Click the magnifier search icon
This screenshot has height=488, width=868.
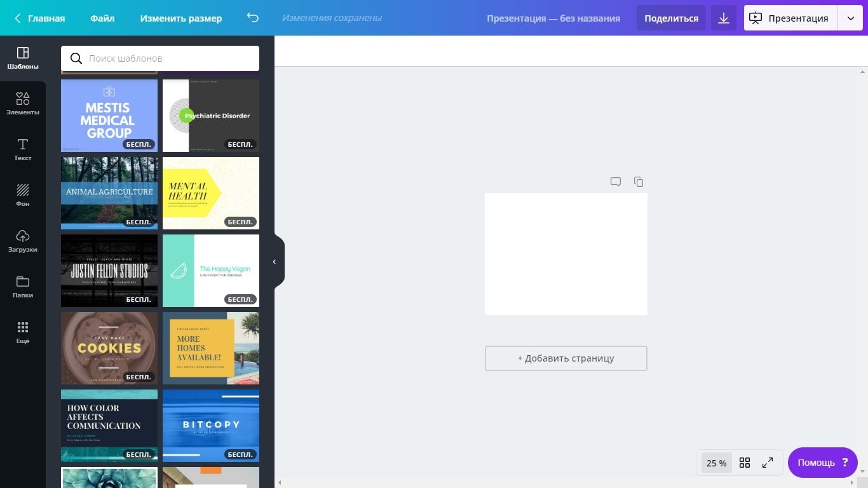click(x=76, y=58)
